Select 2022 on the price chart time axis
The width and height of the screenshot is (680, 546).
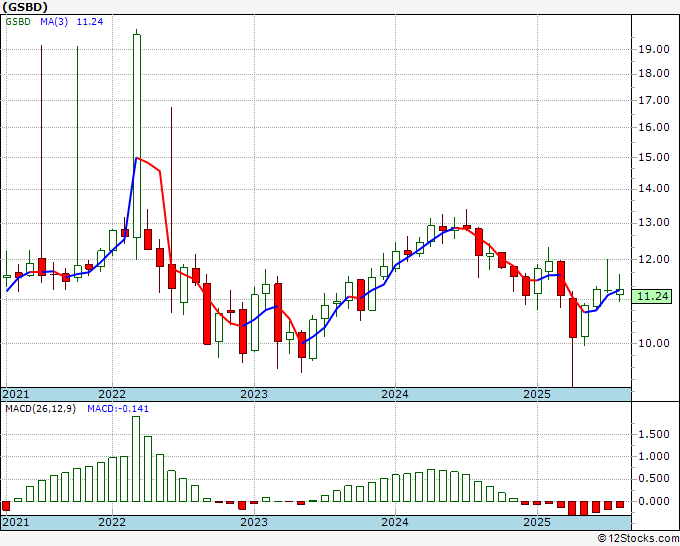tap(112, 394)
